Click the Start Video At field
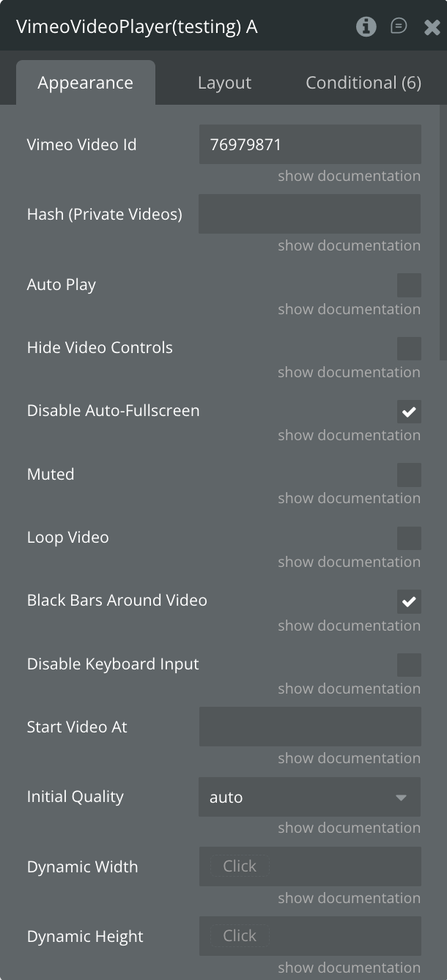 [309, 727]
